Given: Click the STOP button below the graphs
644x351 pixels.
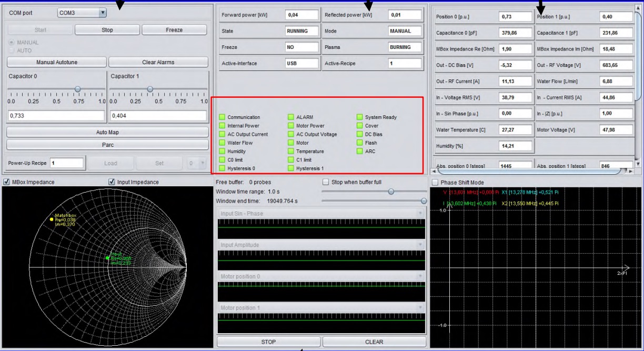Looking at the screenshot, I should click(x=268, y=342).
